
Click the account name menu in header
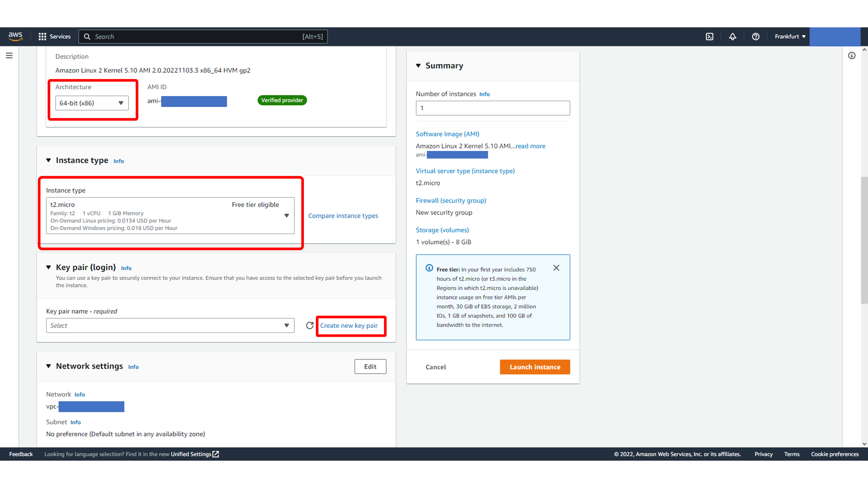[835, 36]
